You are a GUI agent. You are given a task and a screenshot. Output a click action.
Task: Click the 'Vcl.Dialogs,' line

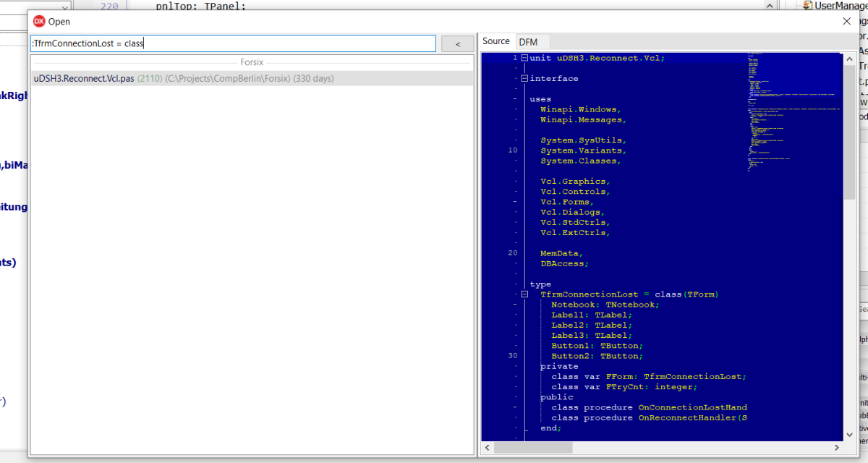pyautogui.click(x=573, y=212)
